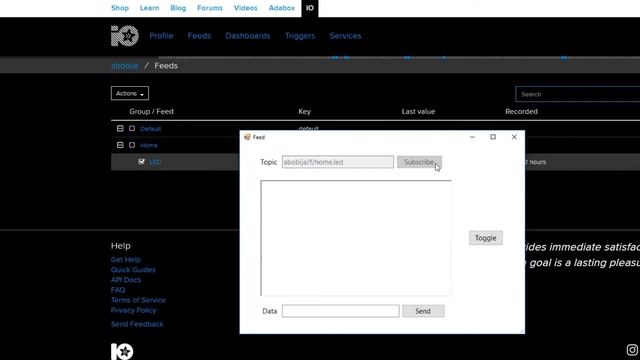Click the IO logo in the footer
Screen dimensions: 640x360
[x=122, y=351]
